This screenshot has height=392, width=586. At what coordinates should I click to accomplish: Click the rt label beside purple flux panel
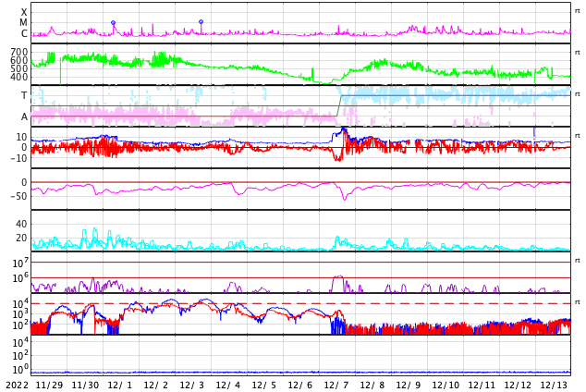pos(578,261)
